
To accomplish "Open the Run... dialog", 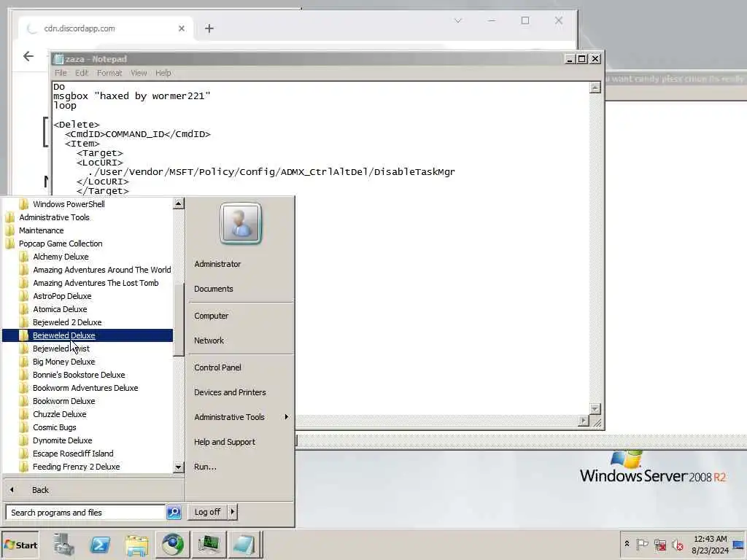I will tap(205, 467).
